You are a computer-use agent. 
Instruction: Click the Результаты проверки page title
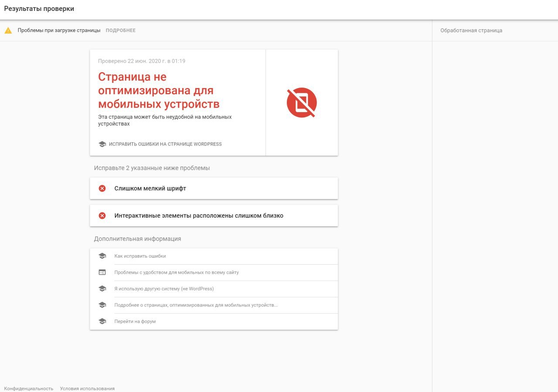click(x=39, y=9)
